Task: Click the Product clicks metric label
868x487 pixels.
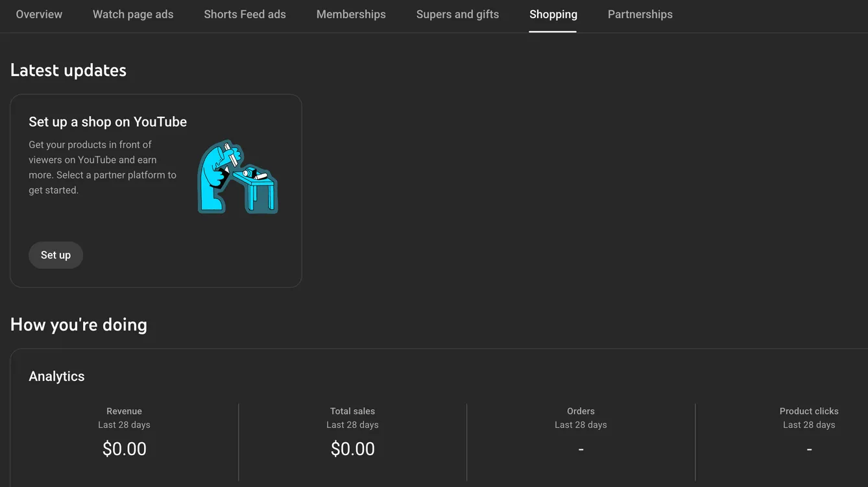Action: pyautogui.click(x=809, y=411)
